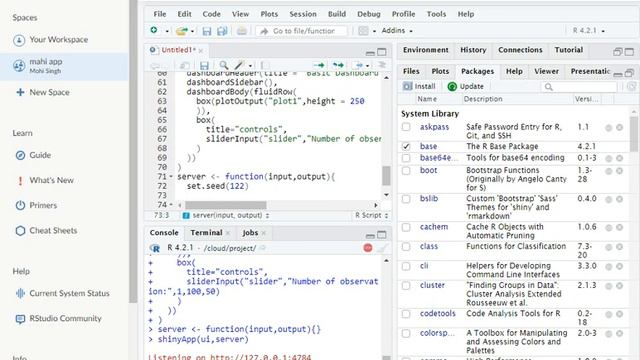Open the Addins dropdown
The image size is (640, 360).
click(x=397, y=31)
